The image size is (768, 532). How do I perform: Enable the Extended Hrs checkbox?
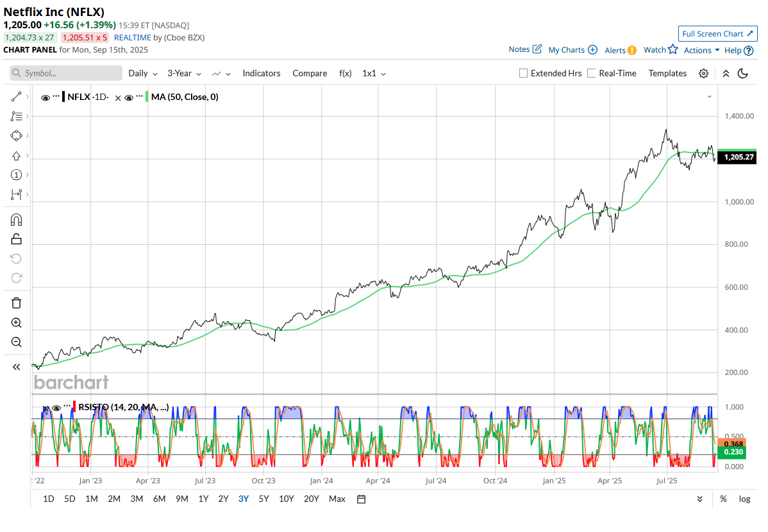tap(524, 74)
